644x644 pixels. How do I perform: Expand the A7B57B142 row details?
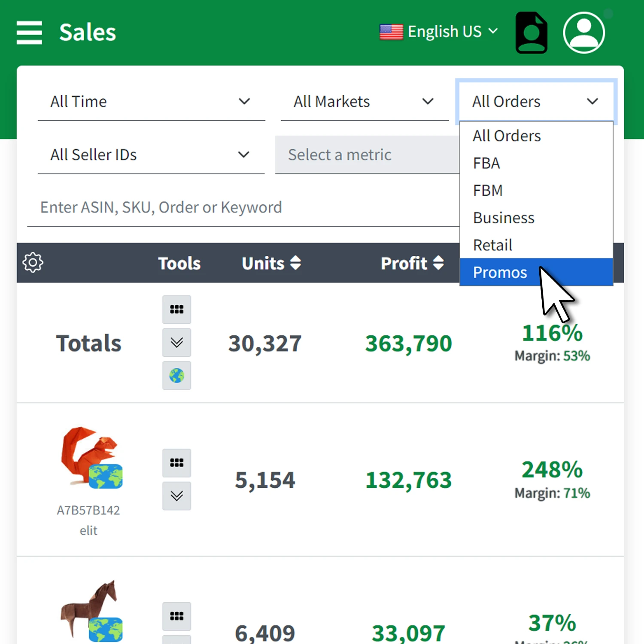pyautogui.click(x=176, y=496)
